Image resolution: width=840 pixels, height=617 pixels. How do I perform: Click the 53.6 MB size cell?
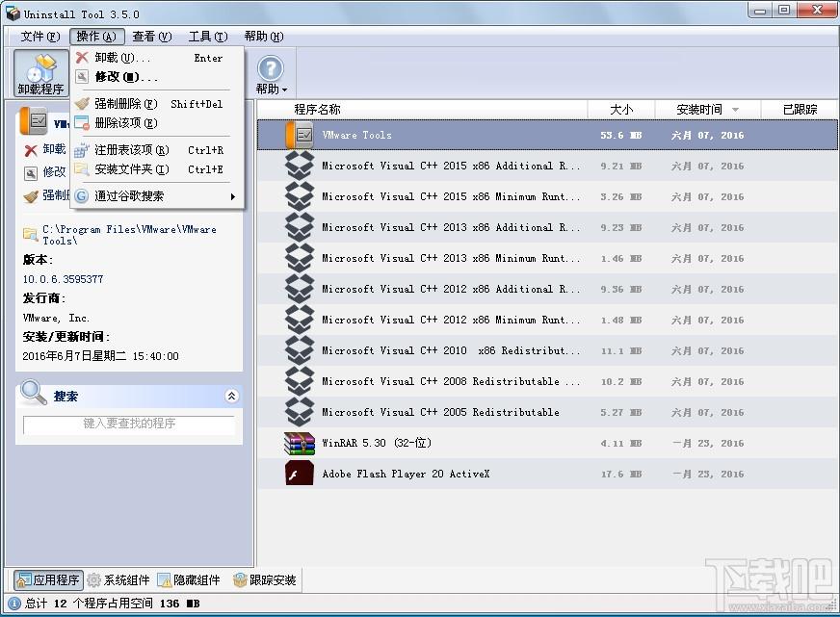621,135
